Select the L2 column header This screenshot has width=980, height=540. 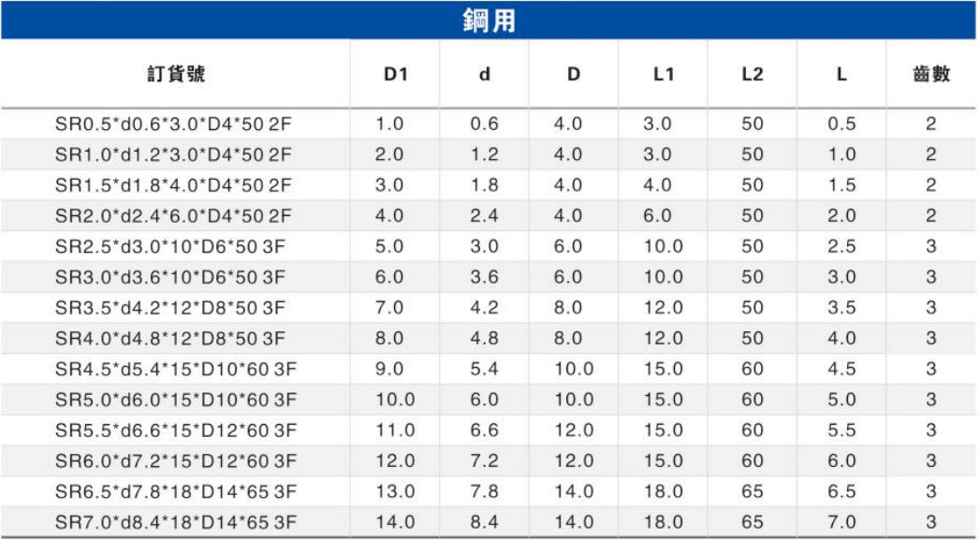752,74
